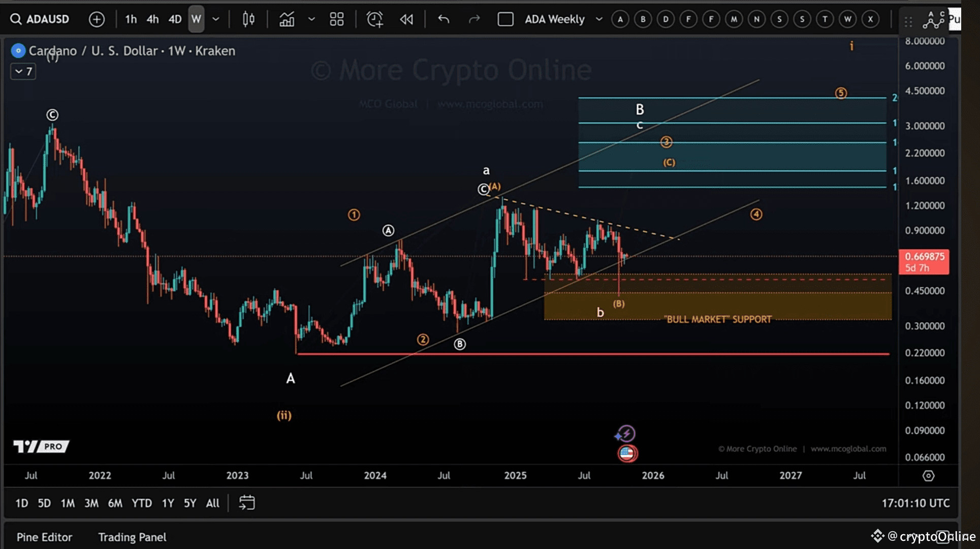This screenshot has width=980, height=549.
Task: Expand the time interval dropdown arrow
Action: [x=216, y=19]
